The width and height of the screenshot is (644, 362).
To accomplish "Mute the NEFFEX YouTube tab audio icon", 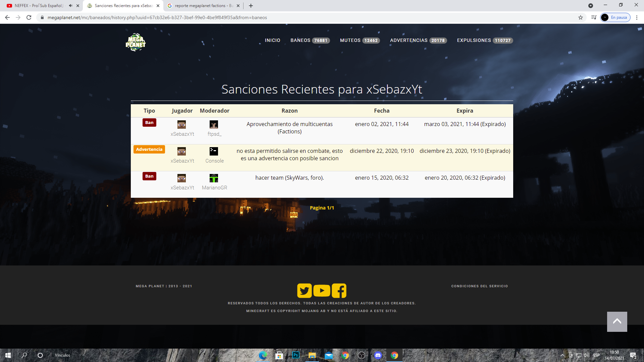I will 70,6.
